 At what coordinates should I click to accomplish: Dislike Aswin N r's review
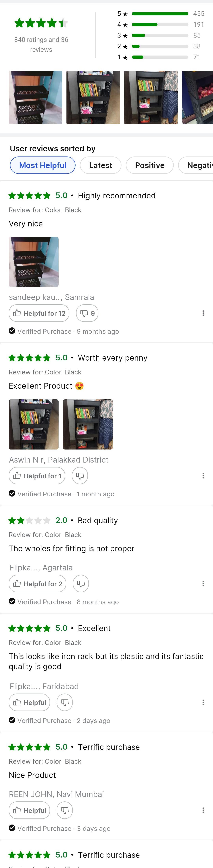click(80, 475)
